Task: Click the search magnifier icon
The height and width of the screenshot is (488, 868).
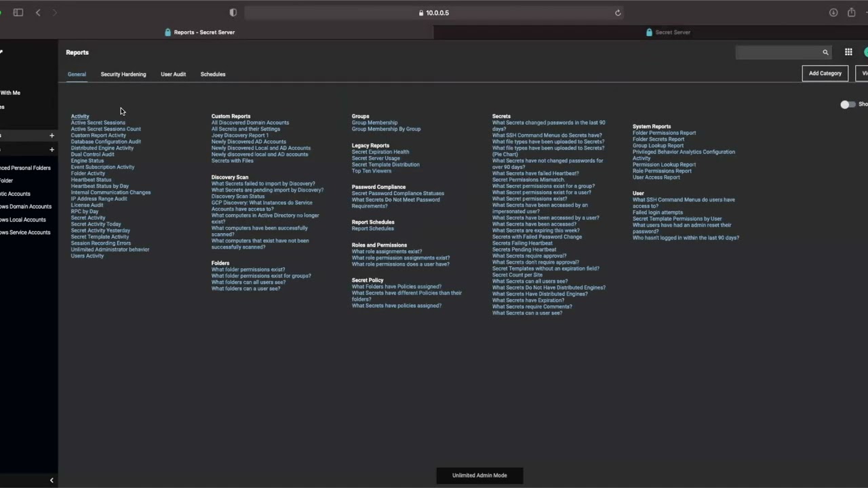Action: tap(825, 52)
